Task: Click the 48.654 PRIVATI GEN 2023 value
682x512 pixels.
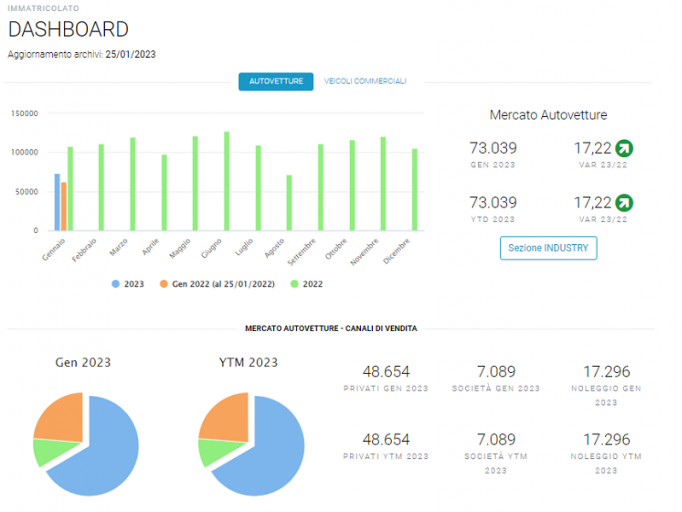Action: point(386,372)
